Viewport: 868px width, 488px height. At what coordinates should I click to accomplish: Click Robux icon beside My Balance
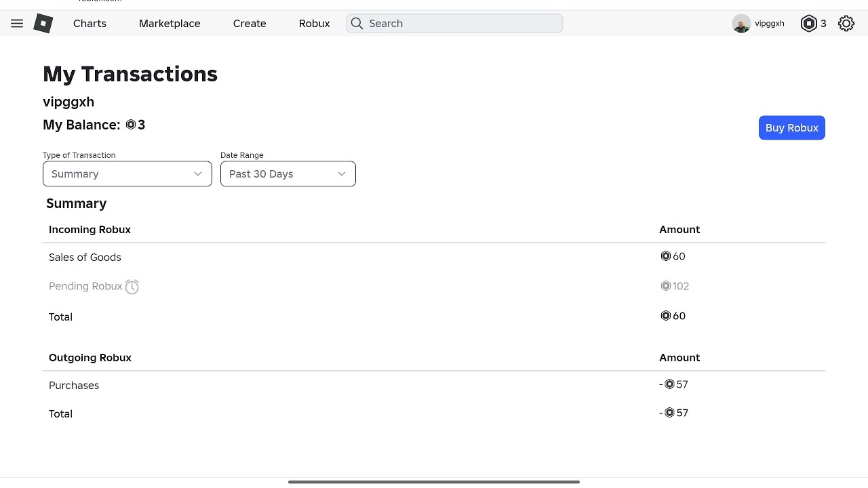click(x=131, y=125)
